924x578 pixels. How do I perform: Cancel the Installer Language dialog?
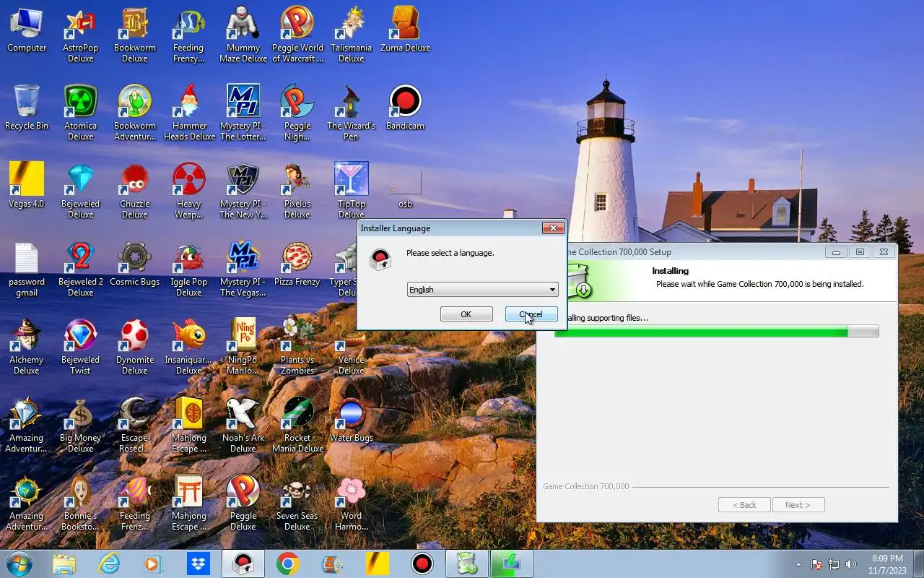point(531,314)
